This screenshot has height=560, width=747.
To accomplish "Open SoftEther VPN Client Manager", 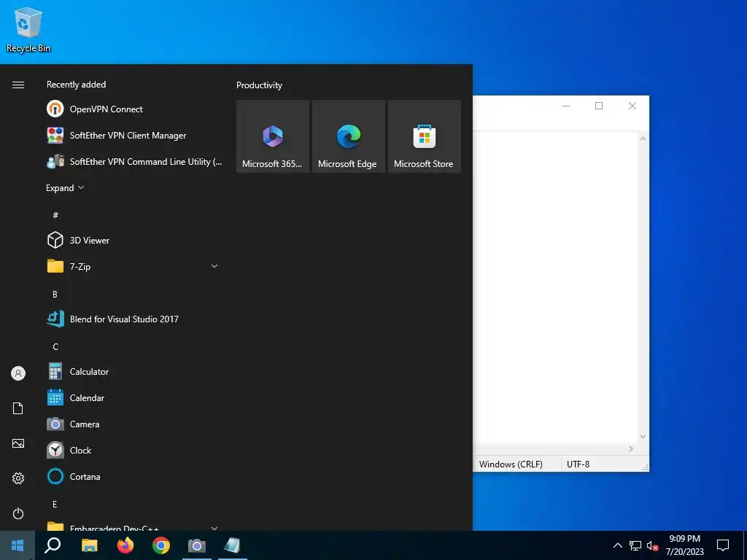I will click(134, 135).
